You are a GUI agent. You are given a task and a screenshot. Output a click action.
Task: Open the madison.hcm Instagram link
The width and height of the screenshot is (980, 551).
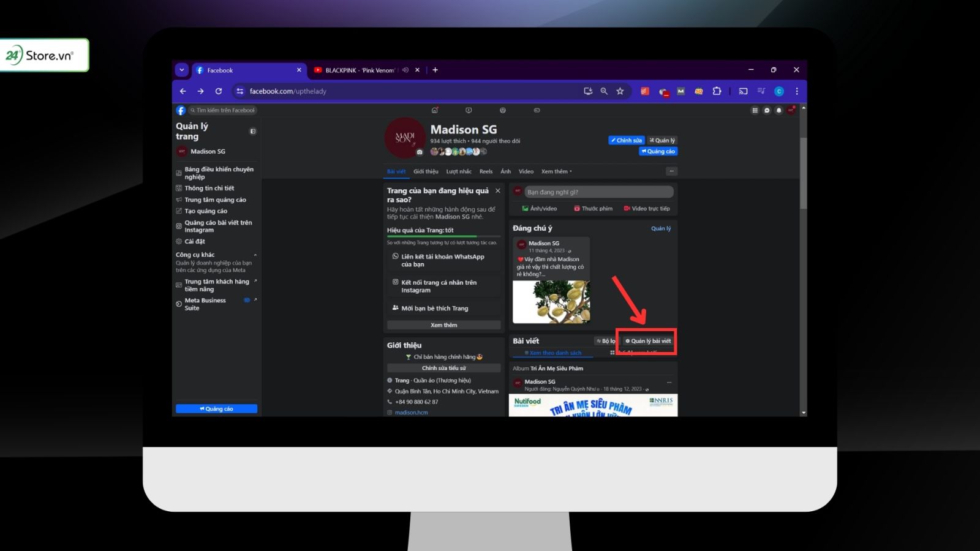(x=412, y=413)
